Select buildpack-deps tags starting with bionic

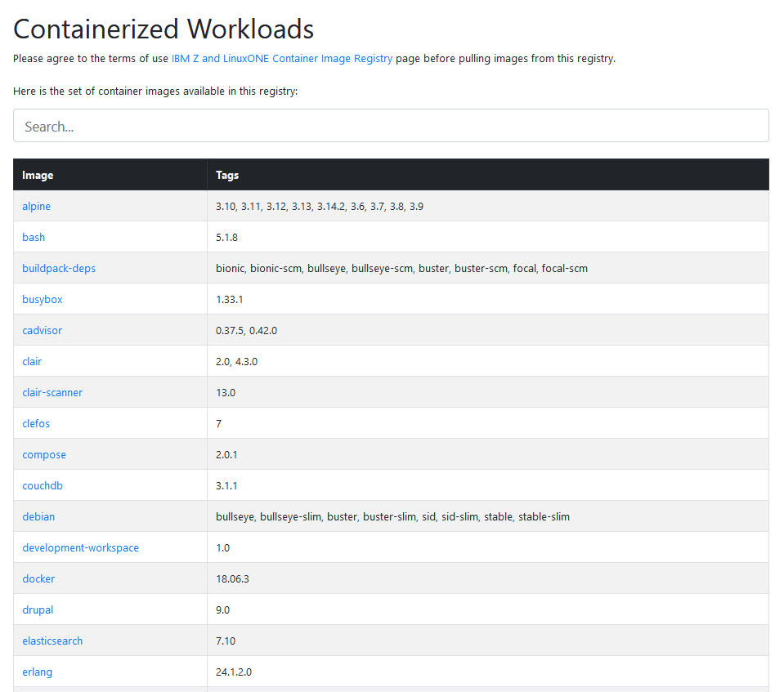coord(401,268)
